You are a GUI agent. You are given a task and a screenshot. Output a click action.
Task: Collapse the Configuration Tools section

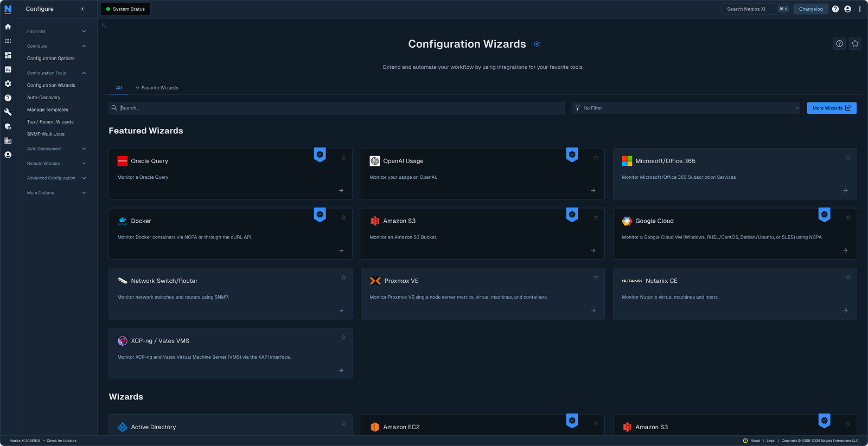pos(56,73)
